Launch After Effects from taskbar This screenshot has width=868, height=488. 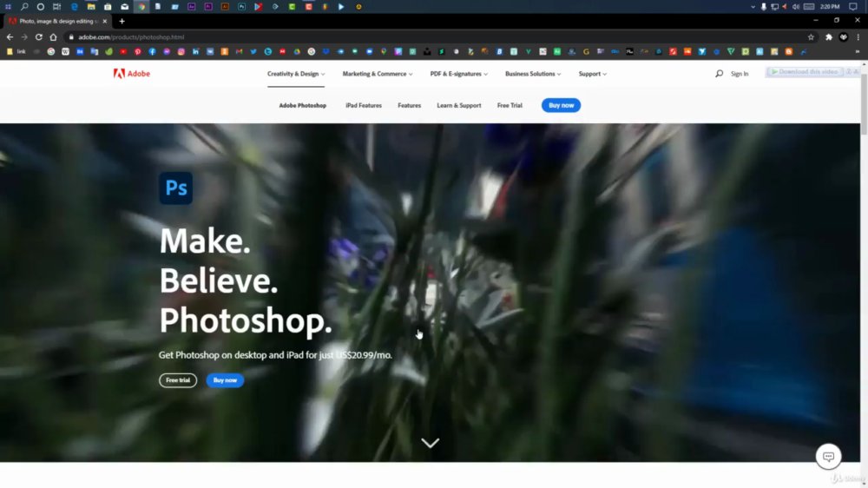[192, 7]
